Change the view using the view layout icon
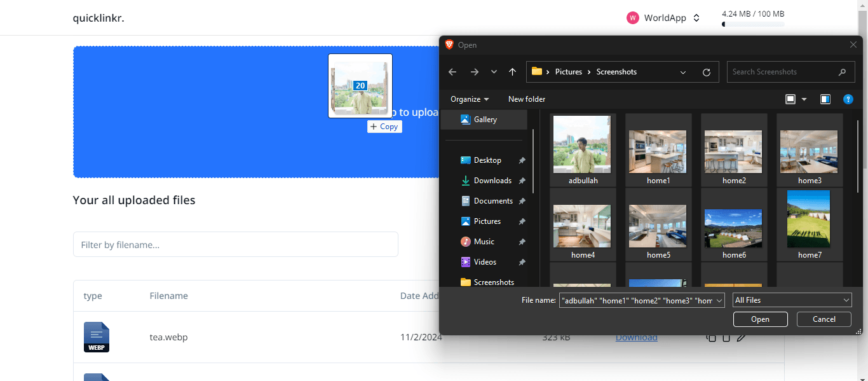The width and height of the screenshot is (868, 381). coord(790,99)
